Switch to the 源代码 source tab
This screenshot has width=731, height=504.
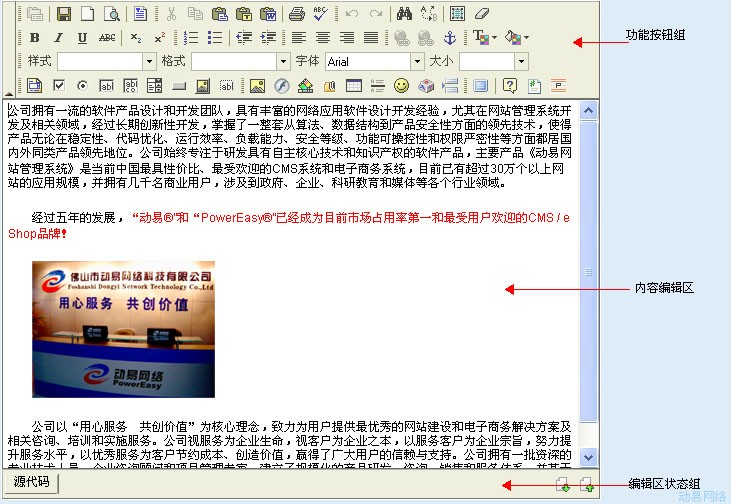point(31,482)
